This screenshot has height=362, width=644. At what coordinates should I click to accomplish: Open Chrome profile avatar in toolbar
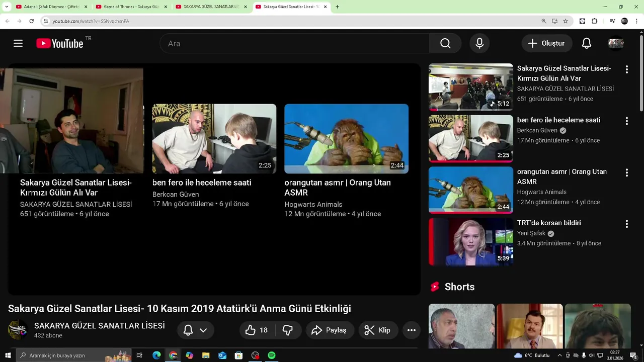[x=624, y=21]
